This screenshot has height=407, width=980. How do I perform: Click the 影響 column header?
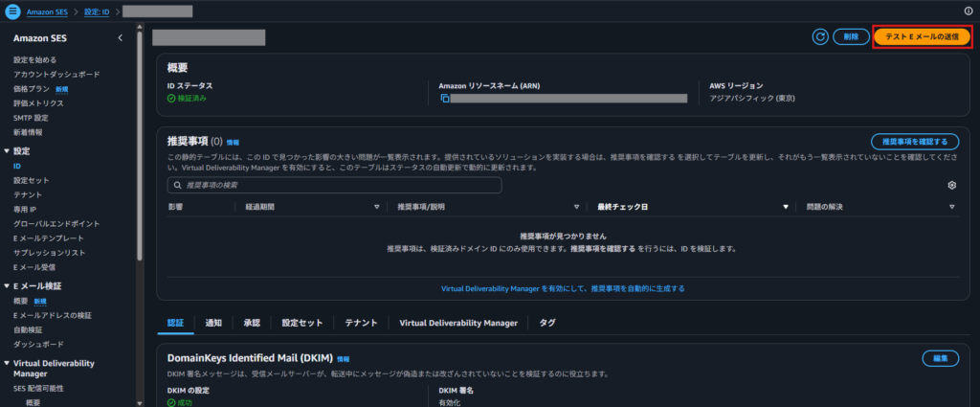(x=175, y=207)
